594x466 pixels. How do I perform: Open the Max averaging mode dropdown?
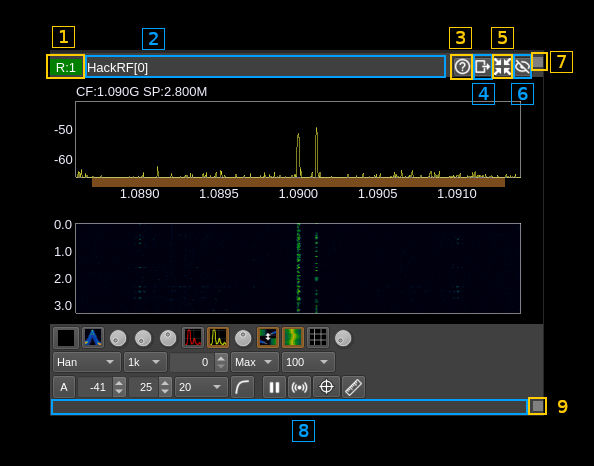click(x=255, y=362)
